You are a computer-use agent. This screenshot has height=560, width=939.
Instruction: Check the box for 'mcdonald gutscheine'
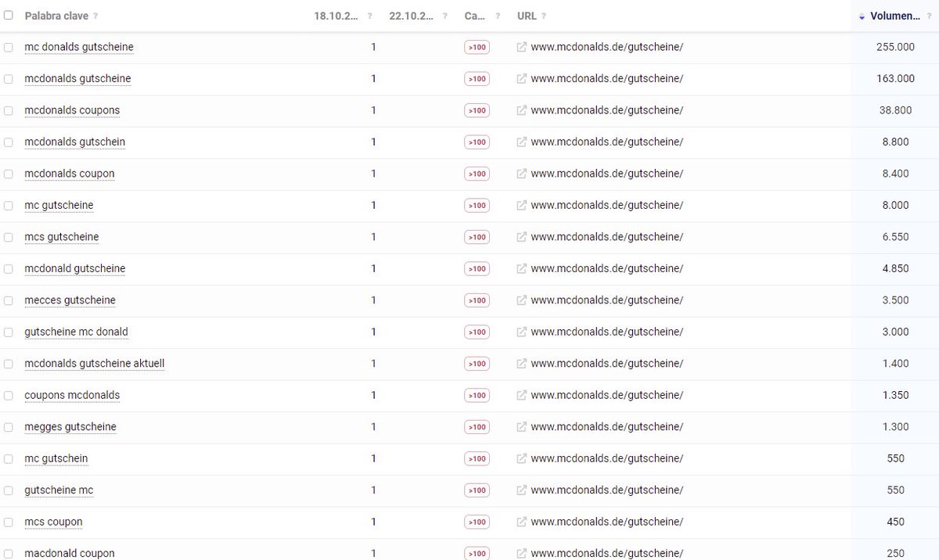(x=8, y=269)
